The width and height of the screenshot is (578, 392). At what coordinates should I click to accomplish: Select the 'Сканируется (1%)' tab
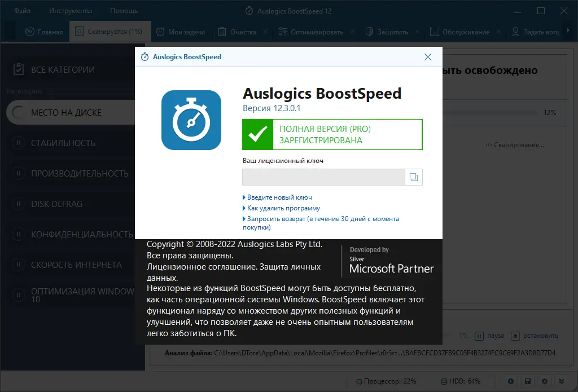click(110, 32)
